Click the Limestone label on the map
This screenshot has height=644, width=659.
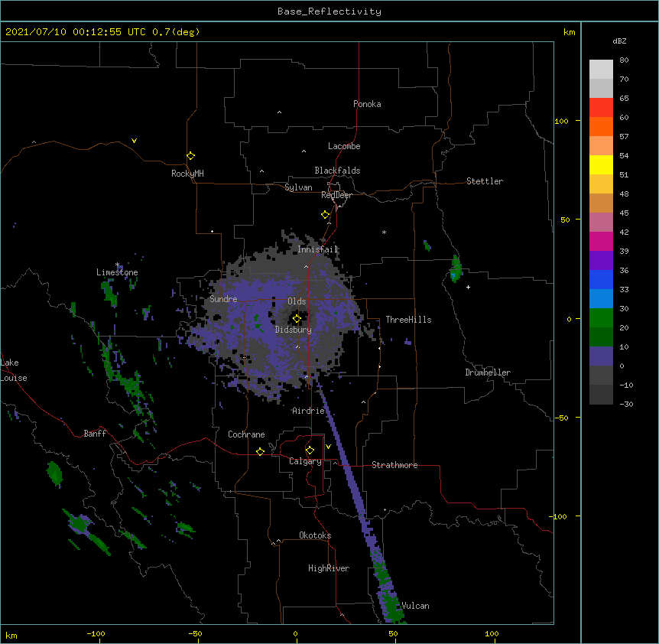coord(117,272)
